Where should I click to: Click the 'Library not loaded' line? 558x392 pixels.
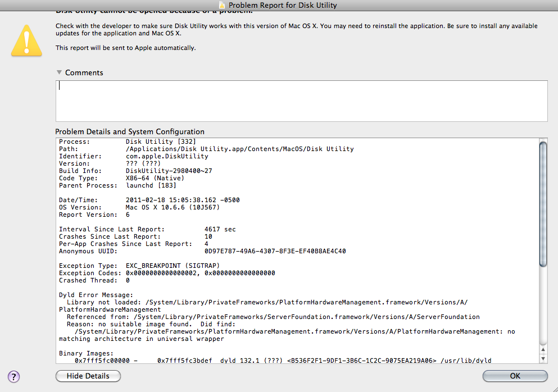[267, 302]
